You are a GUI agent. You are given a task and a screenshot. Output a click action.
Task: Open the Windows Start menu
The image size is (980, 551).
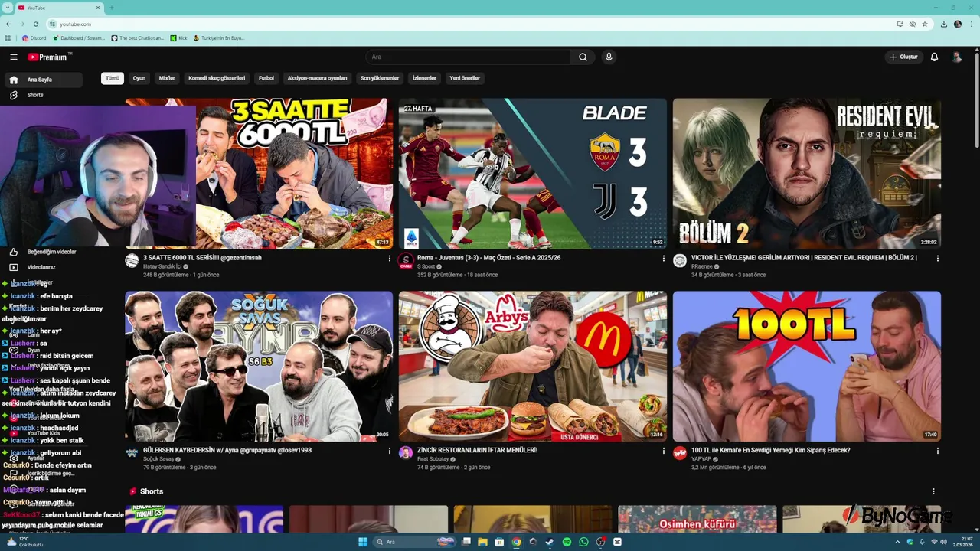(363, 542)
